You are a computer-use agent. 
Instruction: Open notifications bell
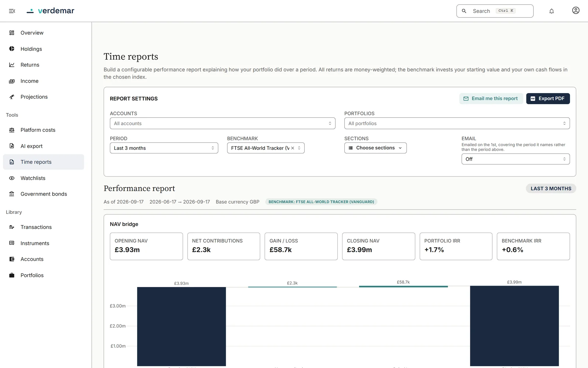[x=552, y=11]
